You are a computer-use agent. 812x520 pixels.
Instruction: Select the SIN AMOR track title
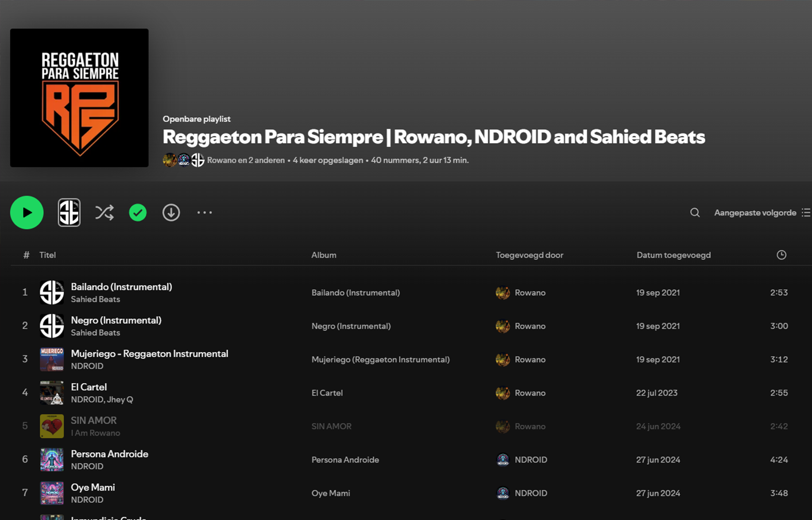94,420
